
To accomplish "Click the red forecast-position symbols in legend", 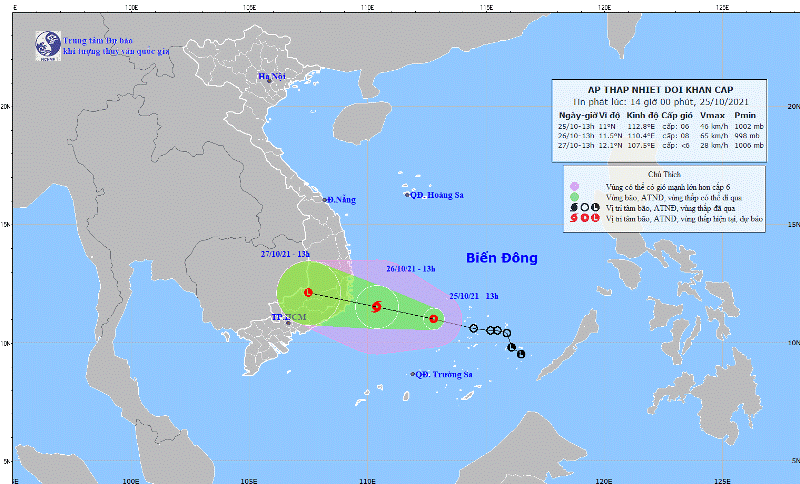I will [x=581, y=217].
